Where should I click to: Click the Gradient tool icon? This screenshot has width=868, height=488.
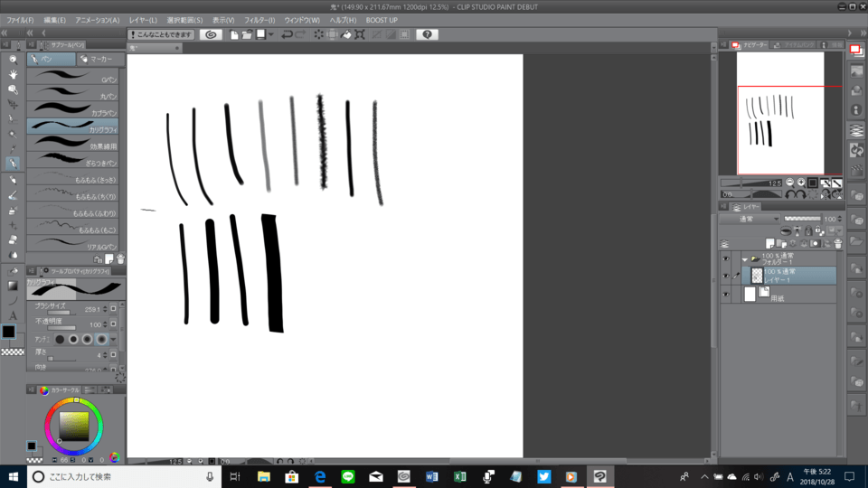(14, 286)
